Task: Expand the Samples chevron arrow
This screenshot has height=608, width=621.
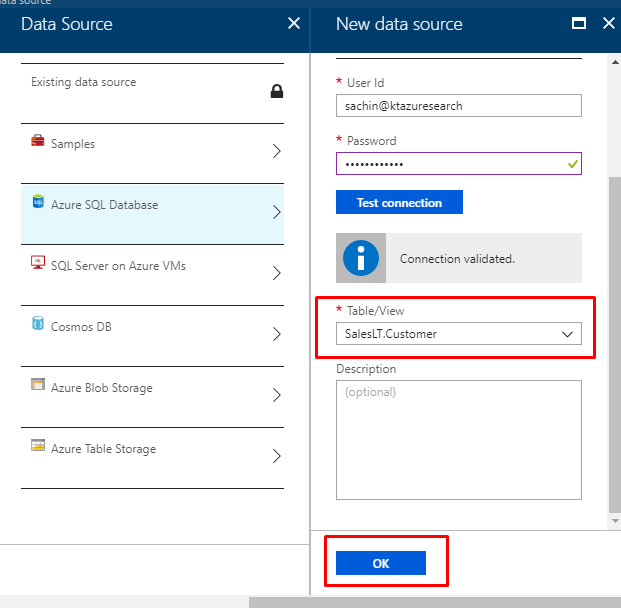Action: (x=277, y=151)
